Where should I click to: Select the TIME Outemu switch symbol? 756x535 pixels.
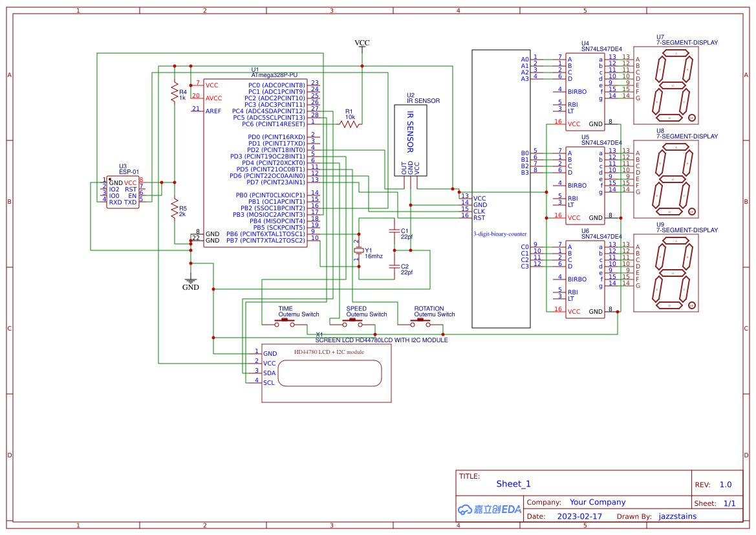[x=285, y=323]
